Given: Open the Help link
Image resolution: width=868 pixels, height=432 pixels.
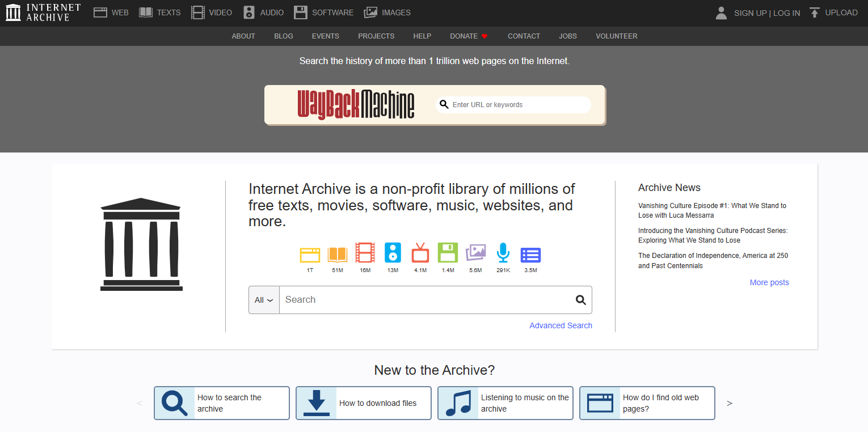Looking at the screenshot, I should click(x=422, y=36).
